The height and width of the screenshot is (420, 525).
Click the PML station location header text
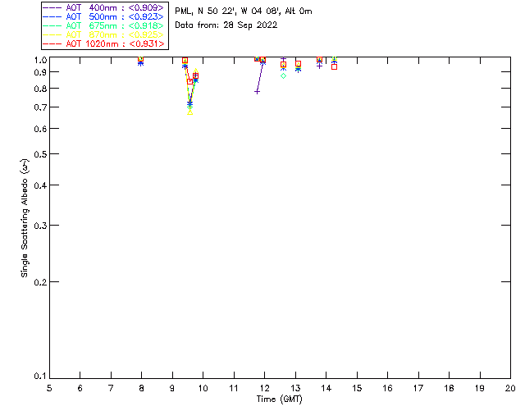pyautogui.click(x=244, y=11)
